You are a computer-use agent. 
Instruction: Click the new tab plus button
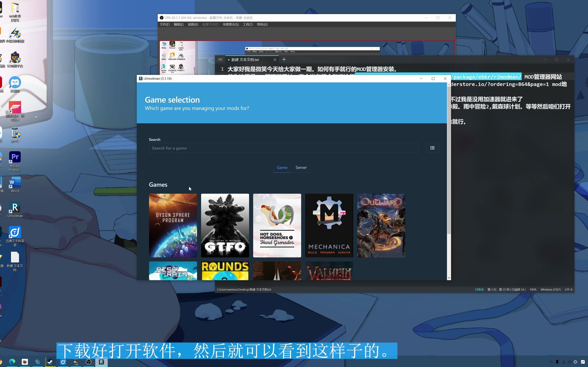tap(284, 59)
